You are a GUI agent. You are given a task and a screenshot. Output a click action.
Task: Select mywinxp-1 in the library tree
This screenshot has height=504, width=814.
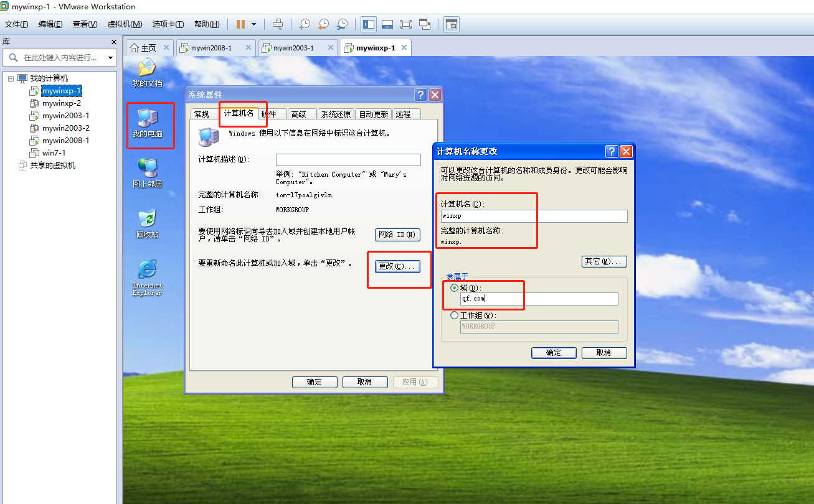62,91
